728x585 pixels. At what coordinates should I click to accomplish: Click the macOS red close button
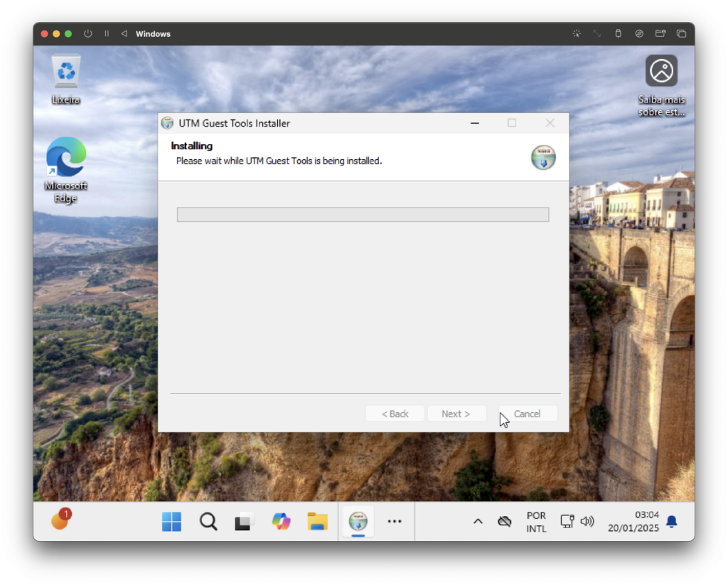pyautogui.click(x=45, y=33)
